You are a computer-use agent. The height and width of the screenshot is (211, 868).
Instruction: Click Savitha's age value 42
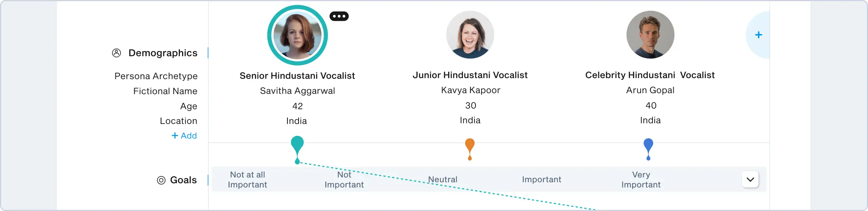point(297,106)
